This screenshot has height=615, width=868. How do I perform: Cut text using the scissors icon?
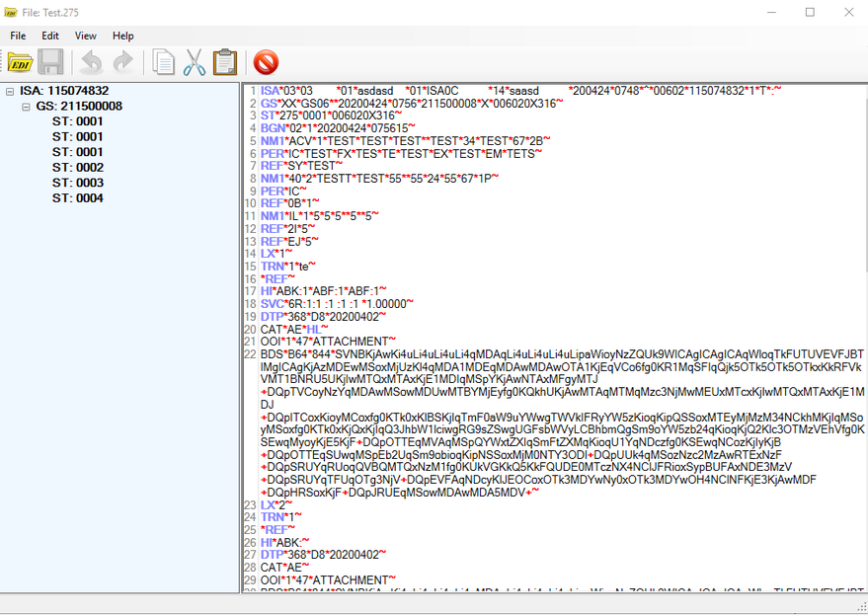194,61
